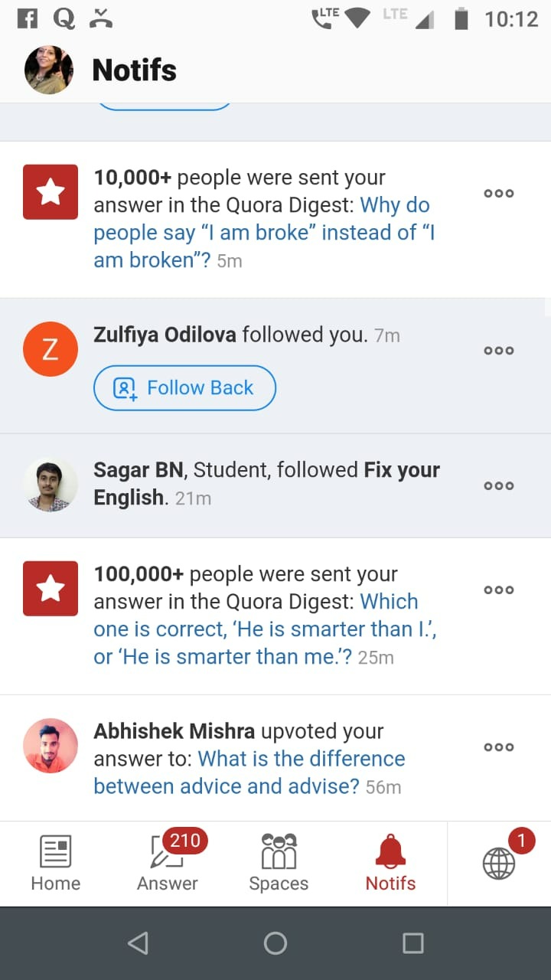Open 'He is smarter than I' question
Screen dimensions: 551x980
(x=264, y=629)
